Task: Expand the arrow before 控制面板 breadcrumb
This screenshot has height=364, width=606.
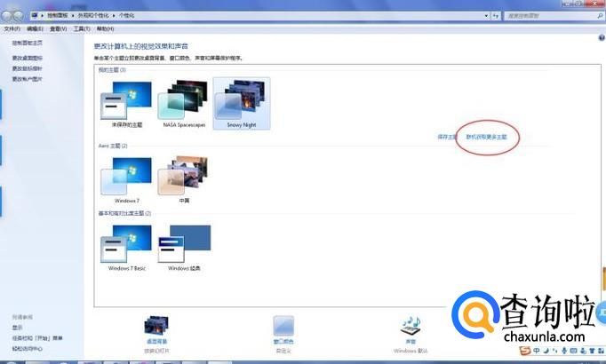Action: [42, 16]
